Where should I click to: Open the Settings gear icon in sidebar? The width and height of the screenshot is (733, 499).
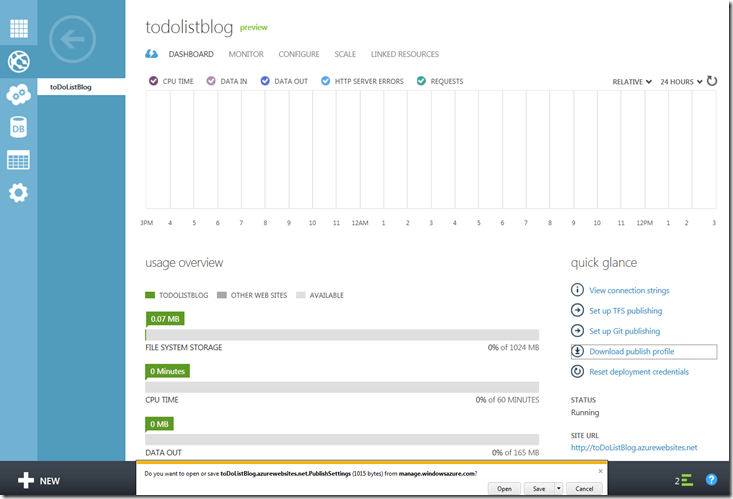(19, 193)
